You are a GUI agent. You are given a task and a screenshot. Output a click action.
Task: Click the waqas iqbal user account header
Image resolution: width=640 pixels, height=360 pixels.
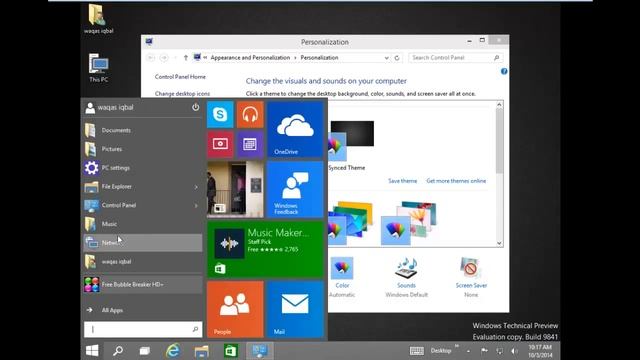pos(109,107)
